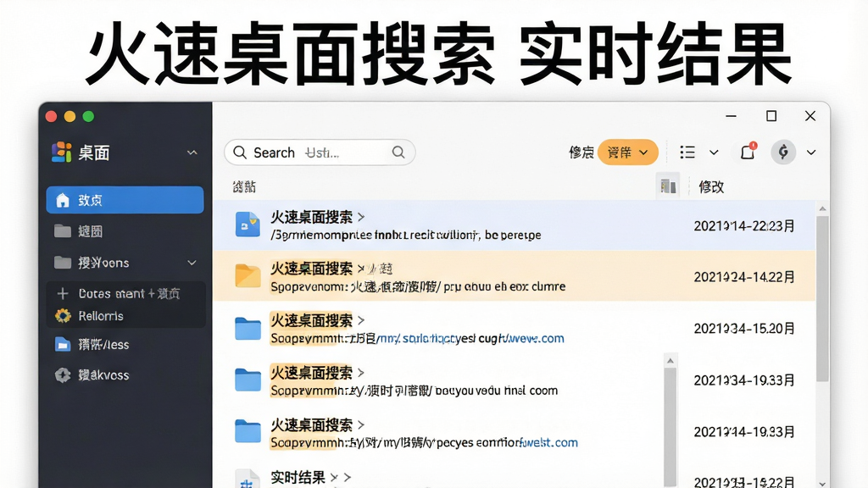868x488 pixels.
Task: Click the search submit icon at field right
Action: 398,152
